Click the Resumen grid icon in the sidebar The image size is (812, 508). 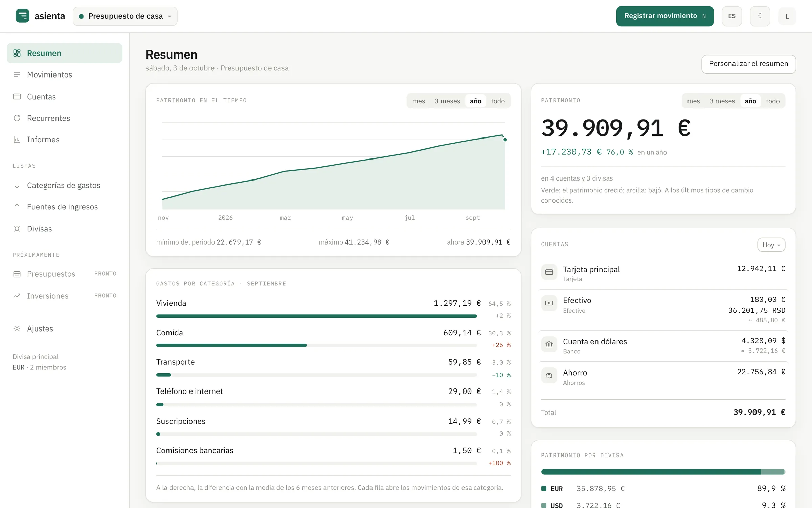pyautogui.click(x=17, y=53)
